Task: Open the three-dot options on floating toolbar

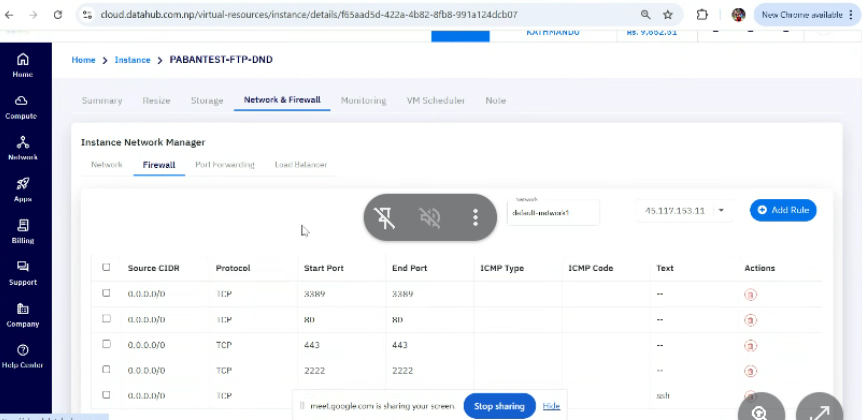Action: click(476, 218)
